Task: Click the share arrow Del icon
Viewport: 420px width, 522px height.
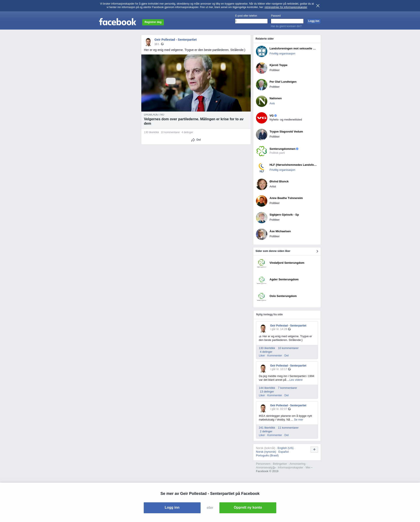Action: (193, 140)
